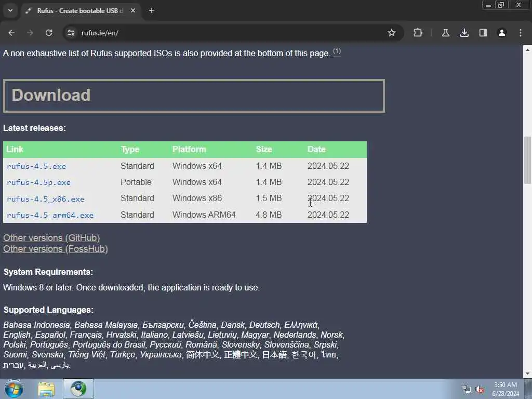
Task: Open Chrome three-dot menu
Action: click(x=521, y=33)
